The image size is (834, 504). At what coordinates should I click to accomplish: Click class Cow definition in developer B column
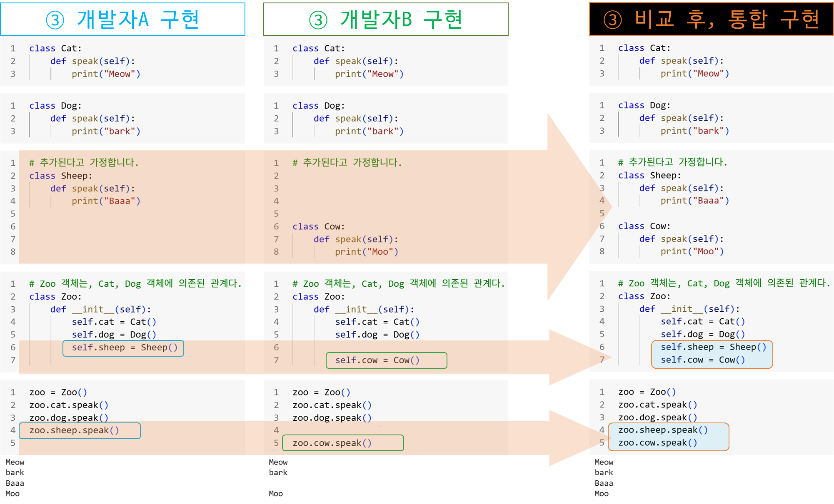click(319, 227)
